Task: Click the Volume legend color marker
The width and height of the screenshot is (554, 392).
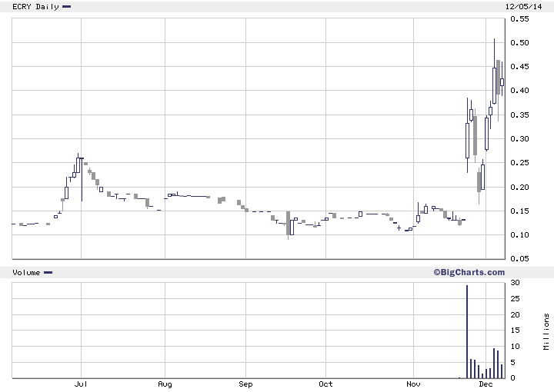Action: point(48,272)
